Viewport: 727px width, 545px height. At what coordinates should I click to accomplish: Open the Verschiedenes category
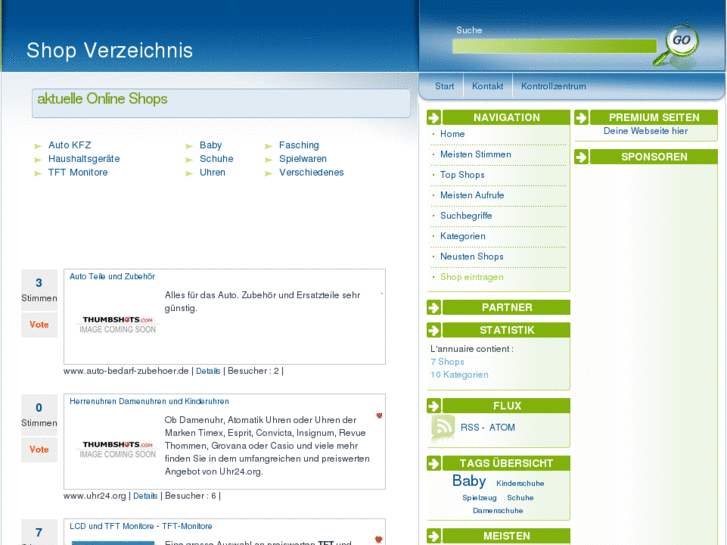(311, 173)
